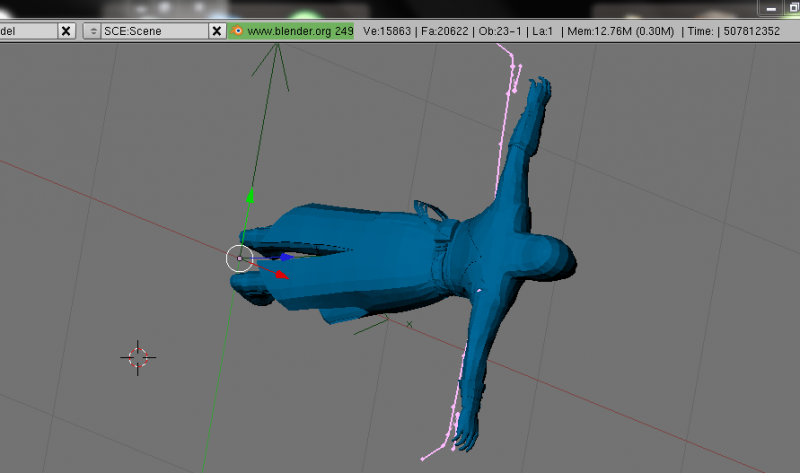
Task: Grab the blue Z-axis manipulator arrow
Action: tap(284, 257)
